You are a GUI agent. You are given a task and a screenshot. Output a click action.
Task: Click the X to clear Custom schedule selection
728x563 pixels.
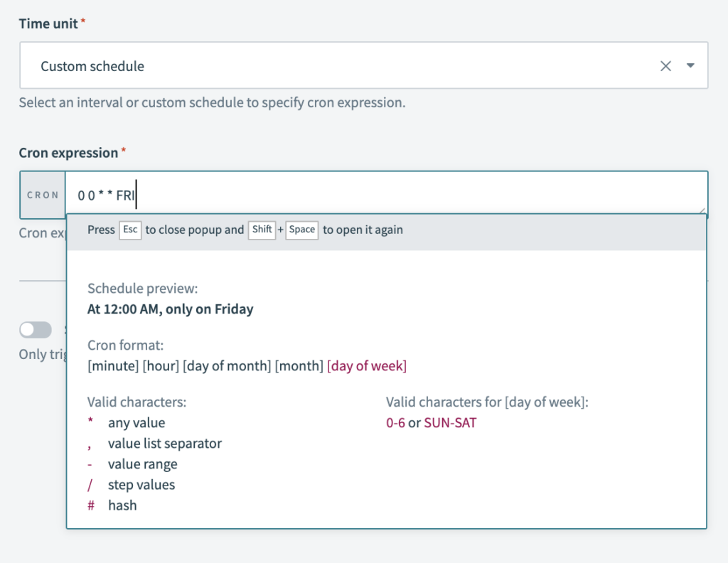pos(665,65)
